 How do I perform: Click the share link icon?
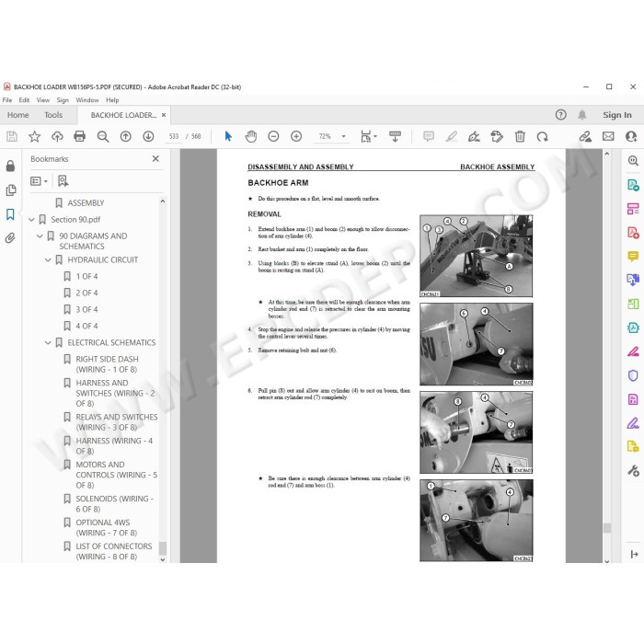[585, 136]
